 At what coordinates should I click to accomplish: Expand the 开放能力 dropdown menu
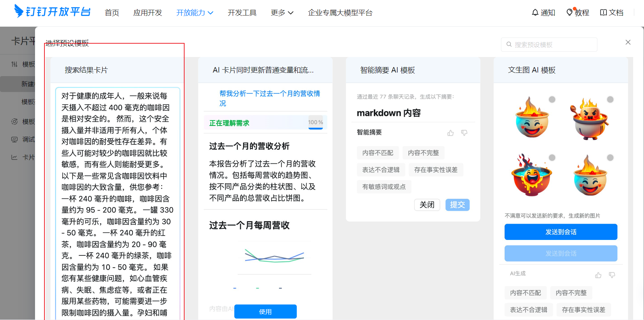(195, 13)
